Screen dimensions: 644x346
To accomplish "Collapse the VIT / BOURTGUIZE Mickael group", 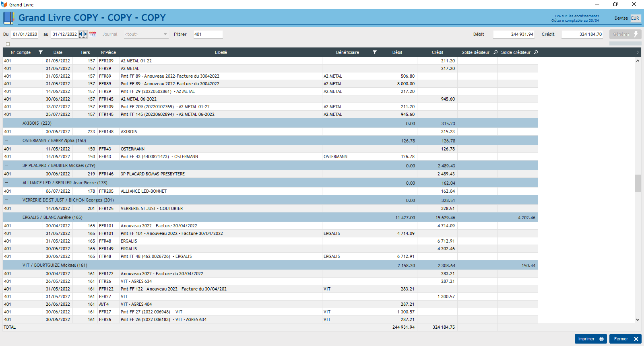I will [x=6, y=265].
